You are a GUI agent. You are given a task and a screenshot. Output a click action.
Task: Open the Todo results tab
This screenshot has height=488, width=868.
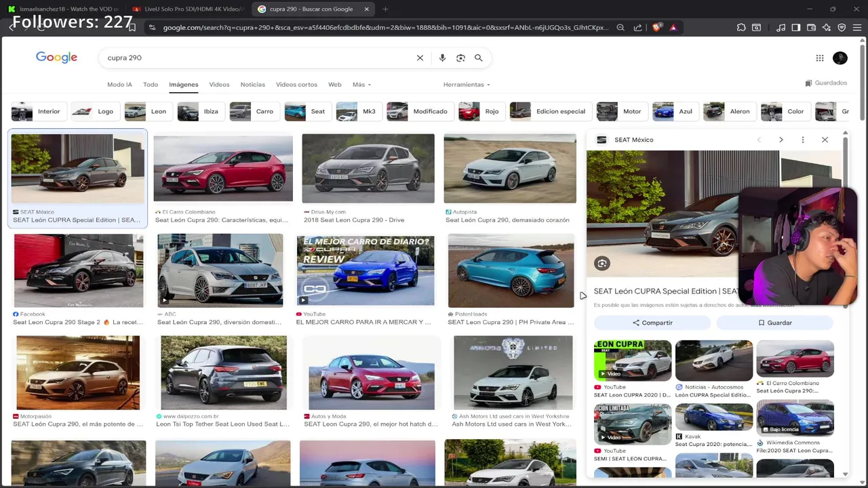pos(151,85)
